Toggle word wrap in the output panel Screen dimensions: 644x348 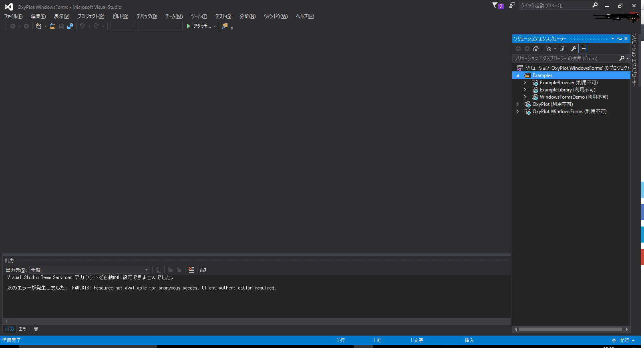203,270
